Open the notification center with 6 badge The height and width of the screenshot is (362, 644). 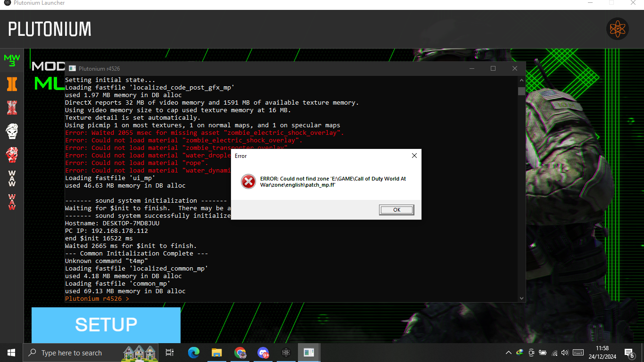pos(629,353)
